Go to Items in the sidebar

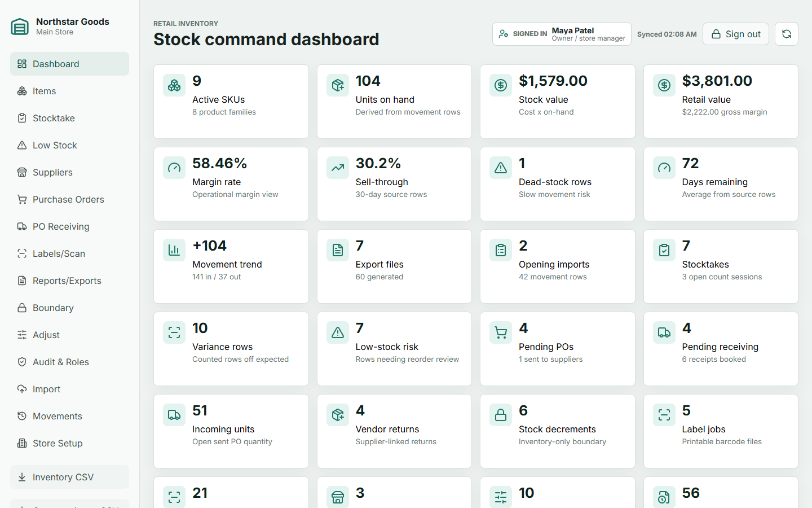pos(69,91)
